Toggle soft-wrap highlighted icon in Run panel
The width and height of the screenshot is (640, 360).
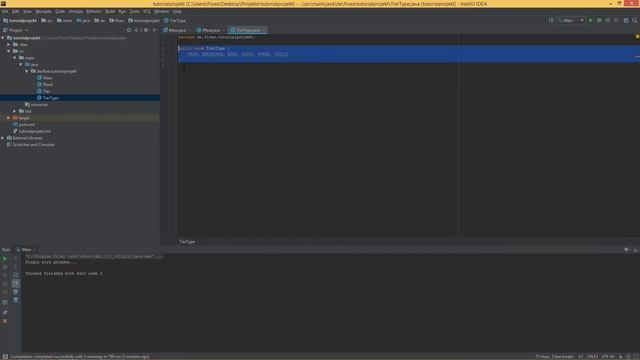click(x=16, y=283)
